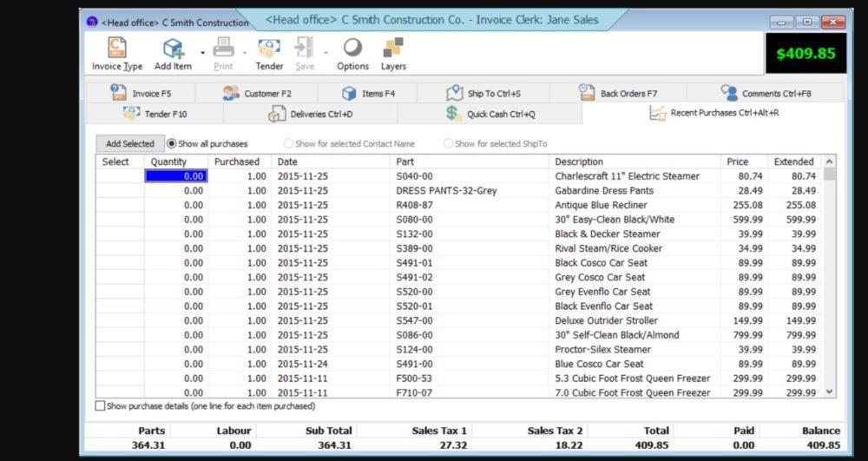
Task: Click the Invoice Type toolbar icon
Action: tap(117, 49)
